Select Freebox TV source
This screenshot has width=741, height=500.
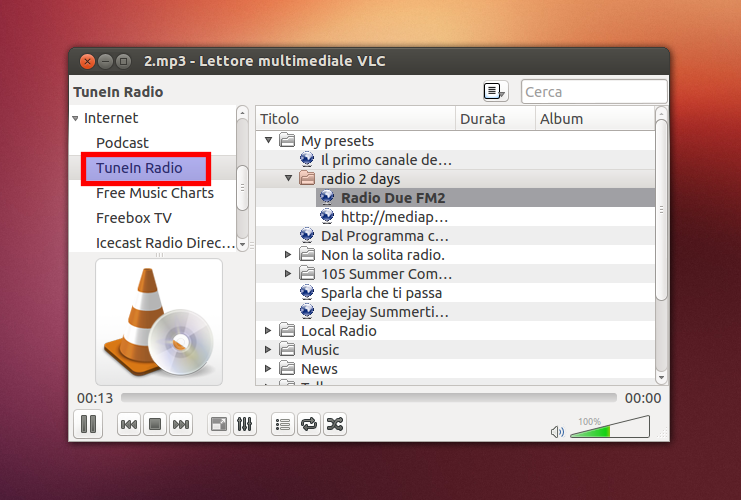pyautogui.click(x=134, y=218)
